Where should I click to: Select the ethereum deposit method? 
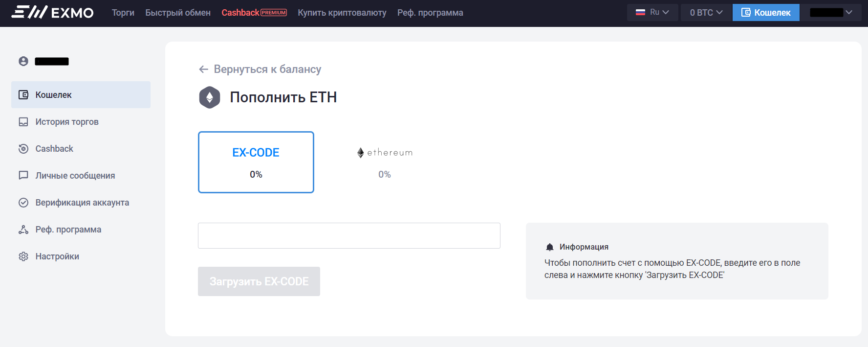(x=385, y=162)
